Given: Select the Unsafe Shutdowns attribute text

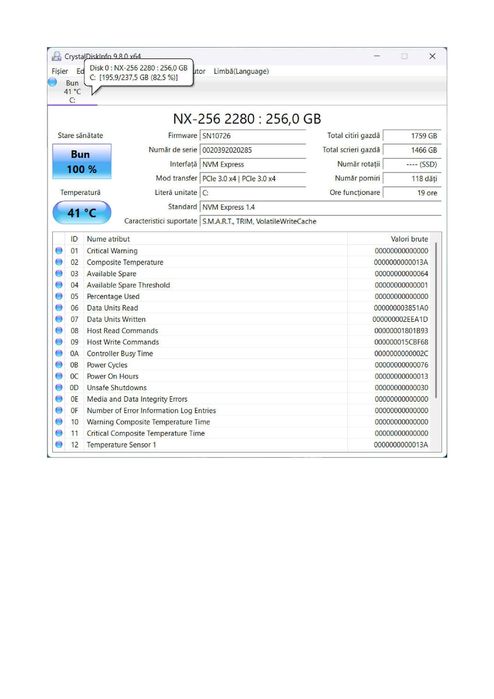Looking at the screenshot, I should coord(116,387).
